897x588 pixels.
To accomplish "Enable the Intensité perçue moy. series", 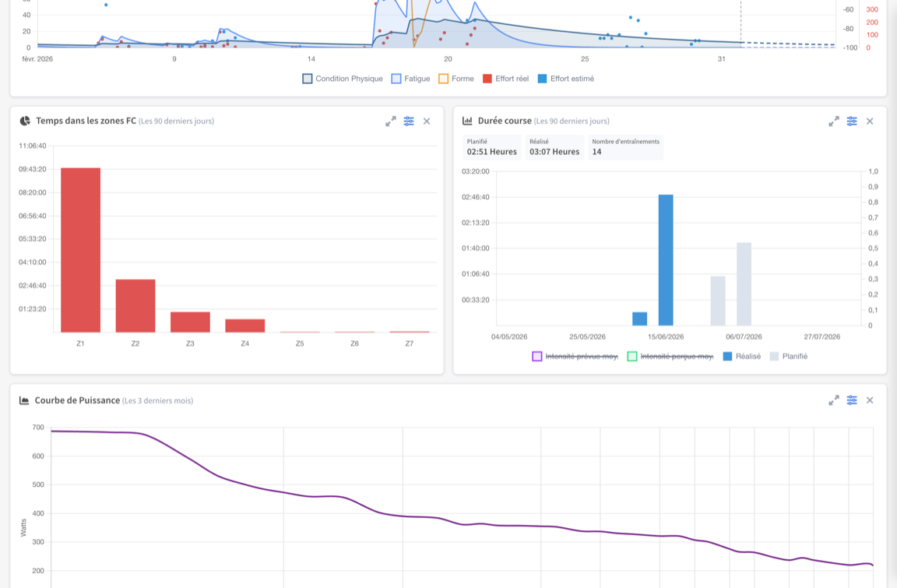I will coord(670,357).
